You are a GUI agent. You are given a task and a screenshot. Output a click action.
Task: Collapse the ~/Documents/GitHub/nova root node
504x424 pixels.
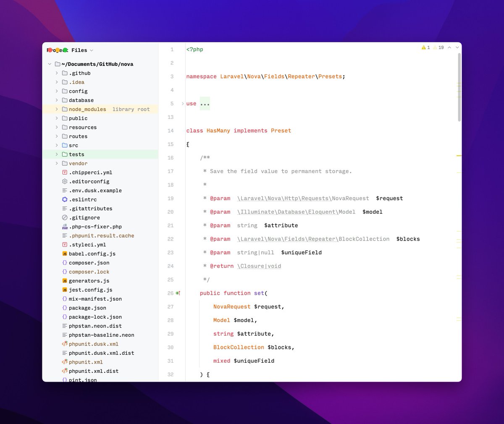[50, 64]
